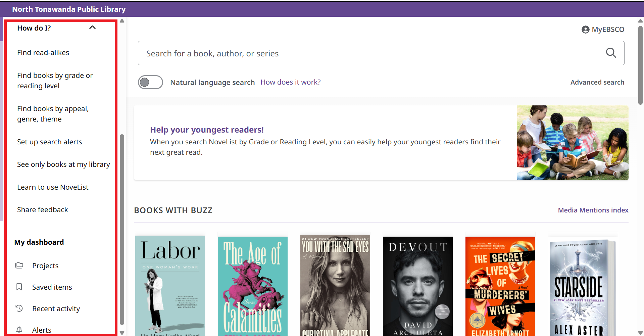The image size is (644, 336).
Task: Click the main page scroll up arrow
Action: coord(640,21)
